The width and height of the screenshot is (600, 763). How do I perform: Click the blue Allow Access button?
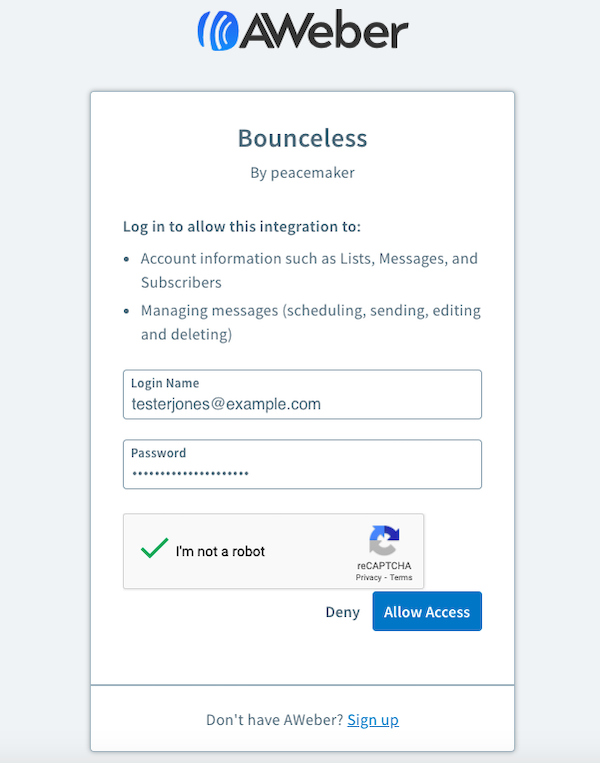427,612
